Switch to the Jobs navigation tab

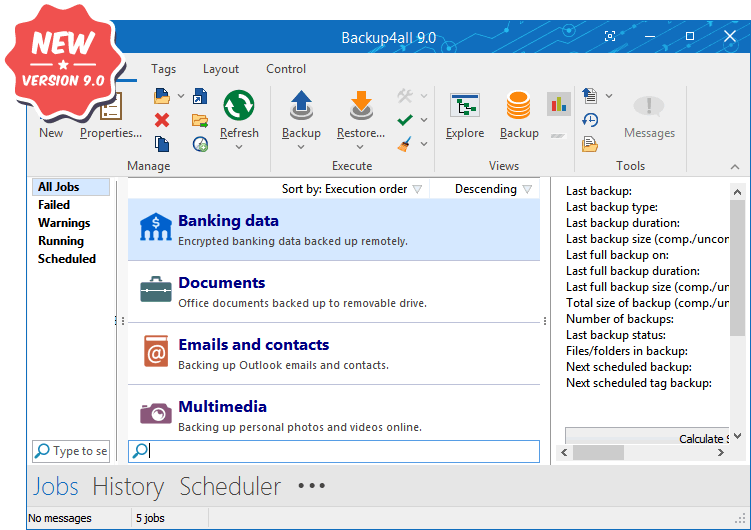pos(56,486)
